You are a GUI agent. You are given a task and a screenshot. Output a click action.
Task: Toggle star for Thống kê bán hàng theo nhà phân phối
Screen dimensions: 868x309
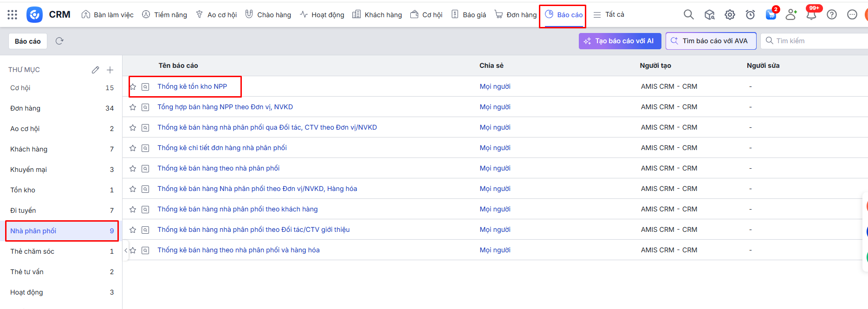click(133, 169)
